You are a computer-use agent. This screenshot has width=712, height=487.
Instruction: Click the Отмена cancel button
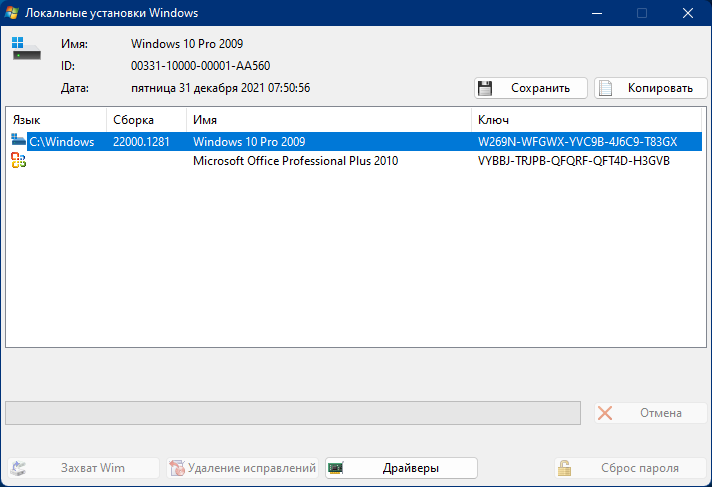pyautogui.click(x=651, y=413)
